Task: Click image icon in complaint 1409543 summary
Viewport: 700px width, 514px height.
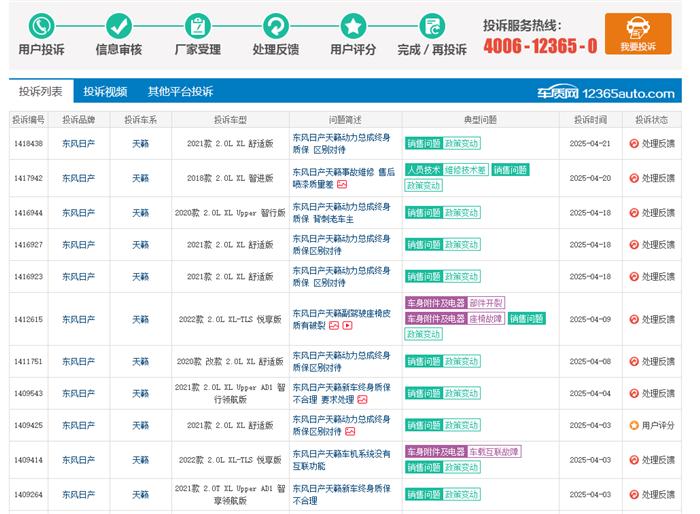Action: (362, 400)
